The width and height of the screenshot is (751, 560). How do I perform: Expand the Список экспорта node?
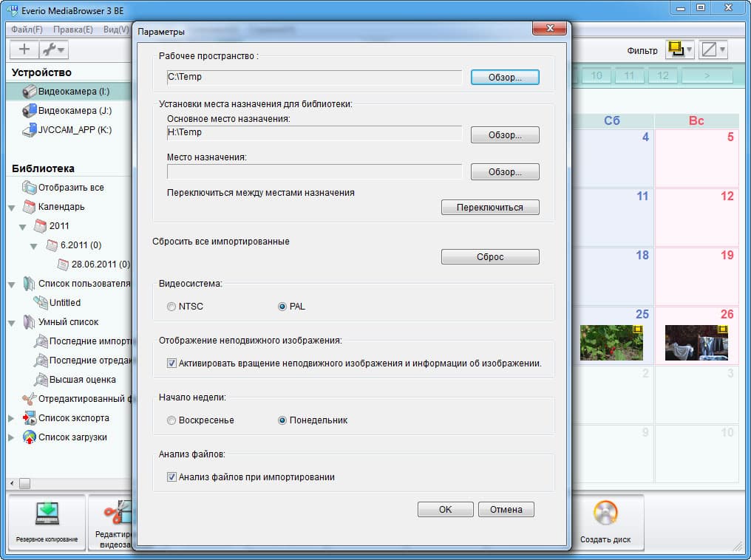coord(12,418)
